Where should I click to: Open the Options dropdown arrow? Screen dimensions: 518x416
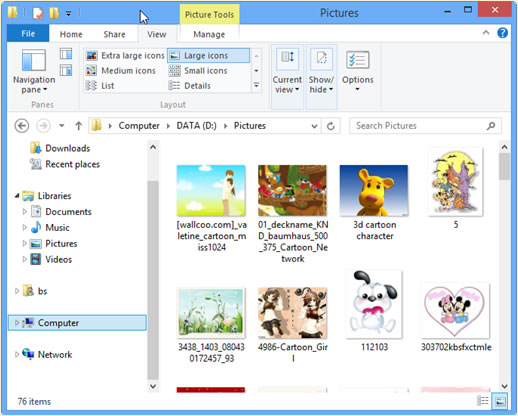tap(357, 89)
